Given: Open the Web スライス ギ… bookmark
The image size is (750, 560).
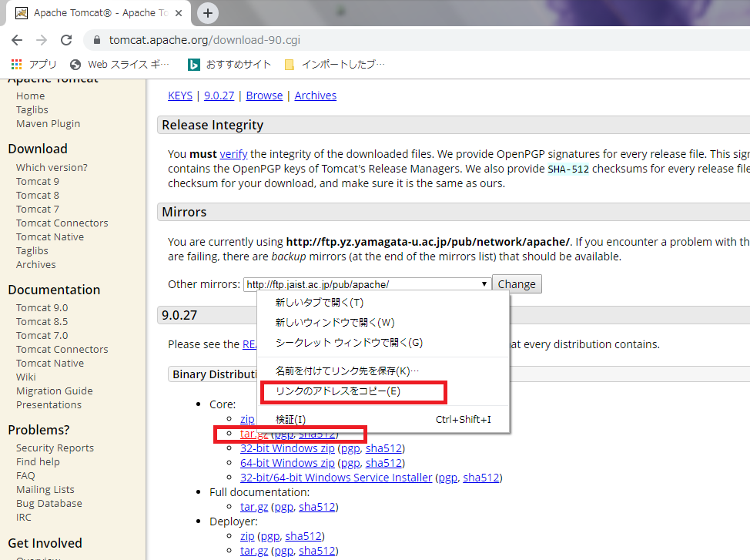Looking at the screenshot, I should pos(119,64).
